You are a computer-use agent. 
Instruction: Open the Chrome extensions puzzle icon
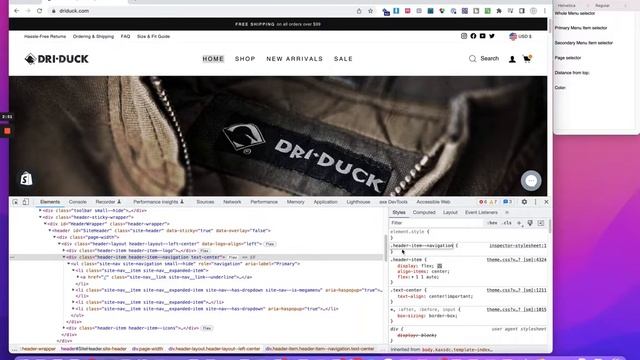click(x=499, y=11)
